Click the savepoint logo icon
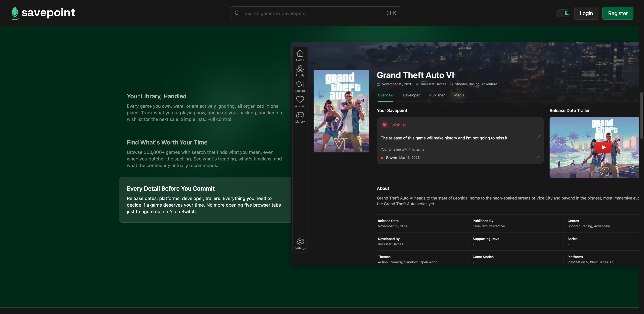644x314 pixels. click(15, 13)
